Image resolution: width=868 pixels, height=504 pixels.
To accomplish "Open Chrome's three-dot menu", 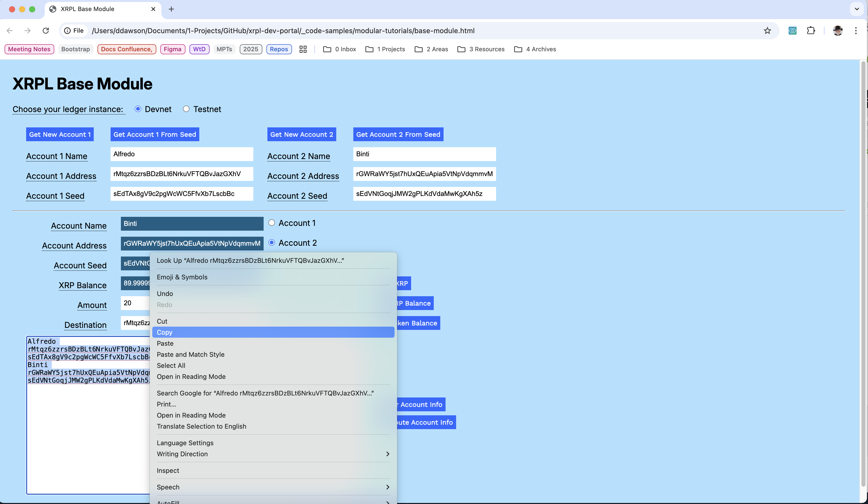I will tap(856, 31).
